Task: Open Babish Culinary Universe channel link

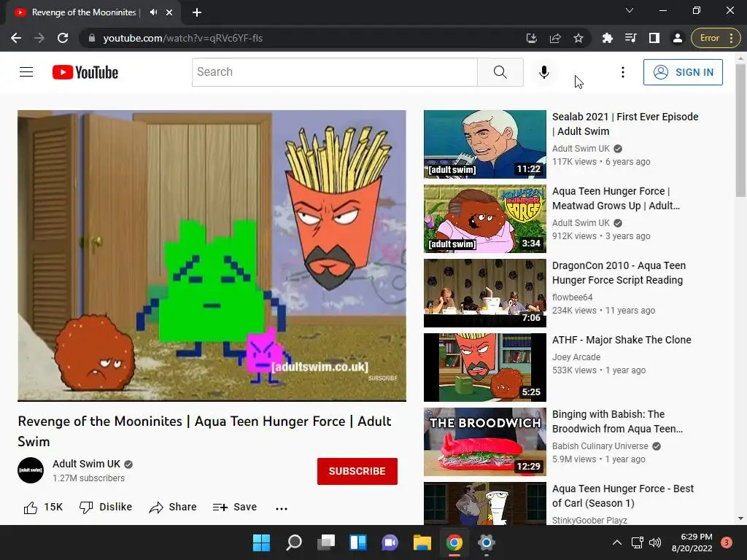Action: (600, 446)
